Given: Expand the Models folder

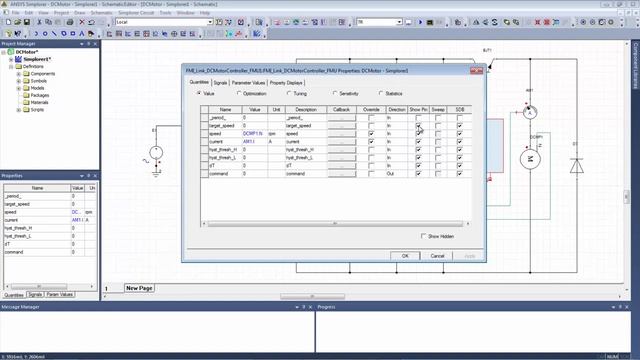Looking at the screenshot, I should (x=18, y=88).
